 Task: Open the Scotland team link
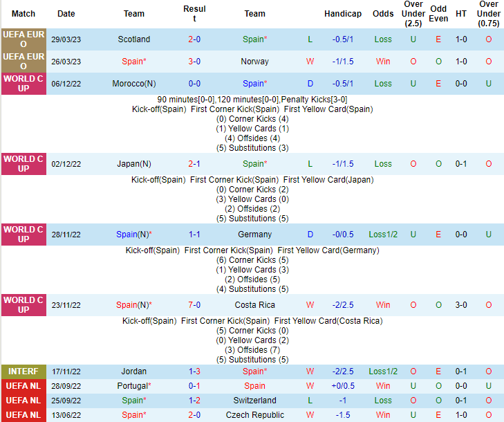[133, 39]
